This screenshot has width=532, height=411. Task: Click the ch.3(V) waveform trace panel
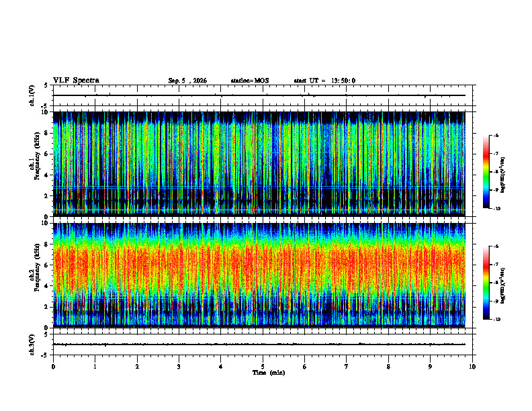259,345
